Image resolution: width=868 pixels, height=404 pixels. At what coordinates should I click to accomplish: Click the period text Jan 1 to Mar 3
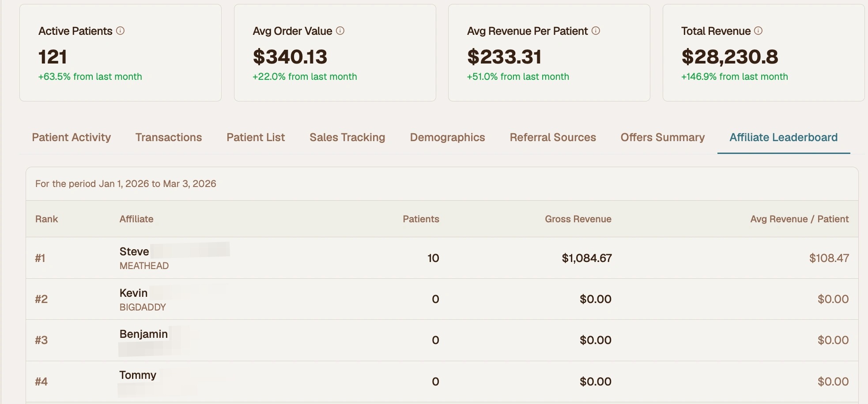[x=126, y=183]
